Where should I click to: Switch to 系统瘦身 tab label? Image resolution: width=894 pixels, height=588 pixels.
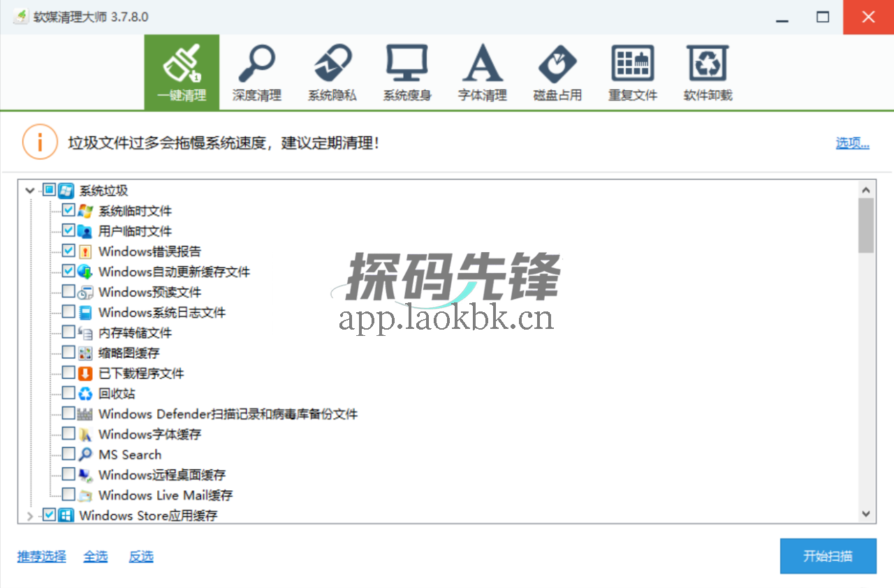click(406, 96)
